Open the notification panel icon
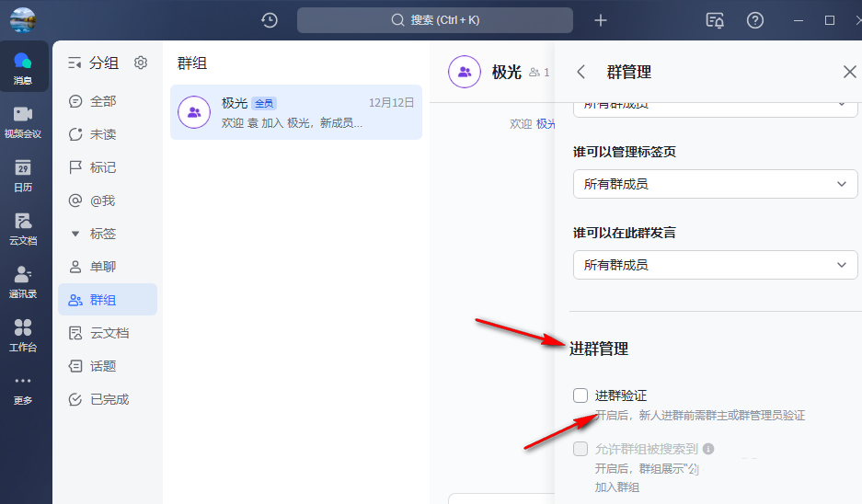862x504 pixels. pos(714,20)
